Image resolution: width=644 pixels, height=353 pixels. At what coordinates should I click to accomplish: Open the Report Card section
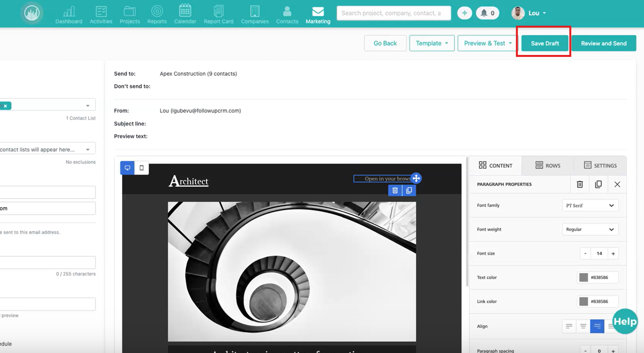[218, 15]
